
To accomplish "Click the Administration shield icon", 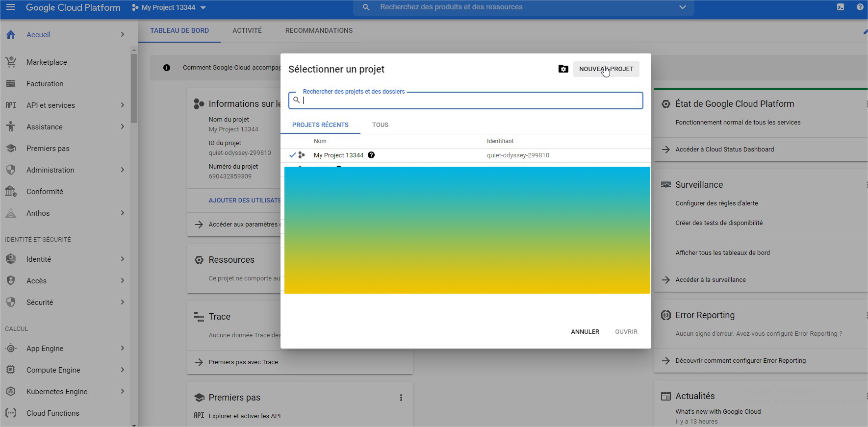I will pyautogui.click(x=11, y=170).
